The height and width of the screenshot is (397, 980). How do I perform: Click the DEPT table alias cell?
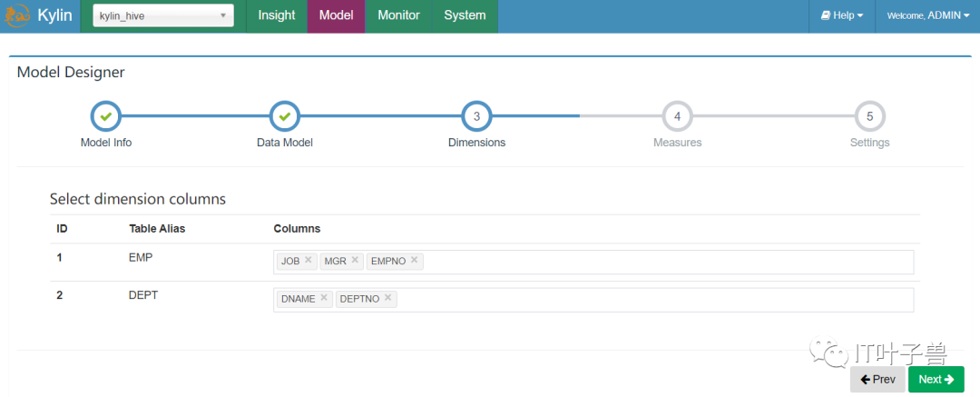143,295
